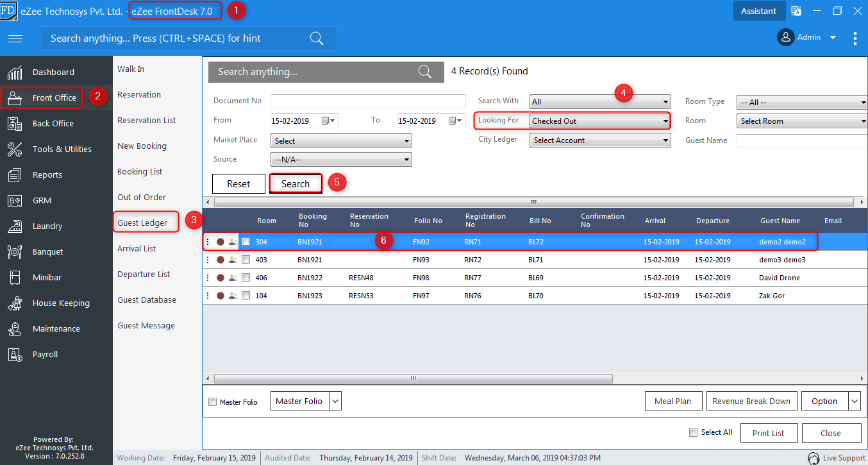Open Guest Database in submenu
This screenshot has width=868, height=465.
[x=147, y=300]
